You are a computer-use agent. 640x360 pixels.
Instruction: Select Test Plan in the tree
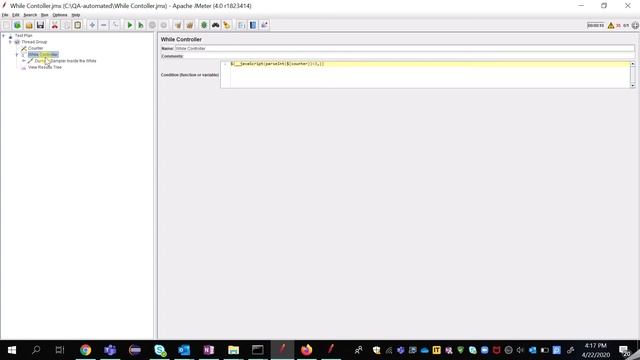click(x=23, y=36)
